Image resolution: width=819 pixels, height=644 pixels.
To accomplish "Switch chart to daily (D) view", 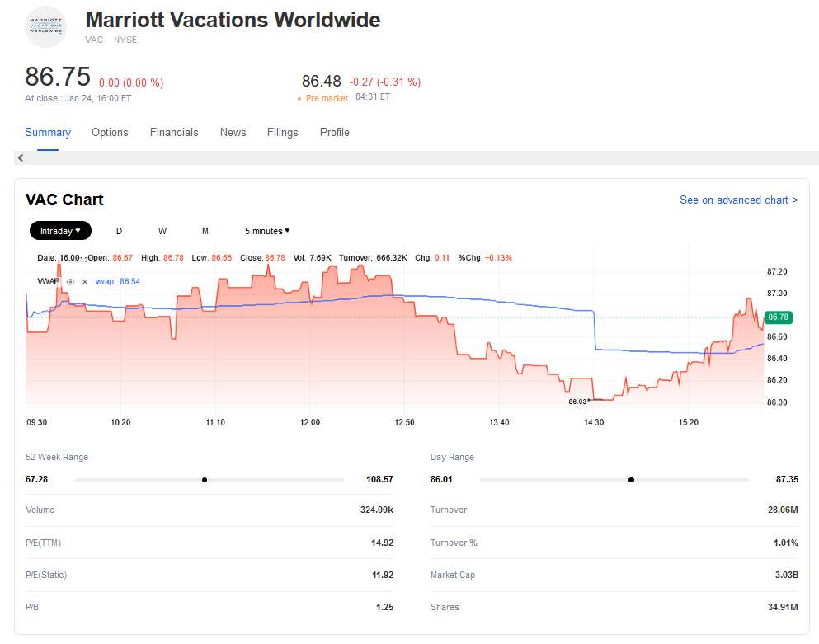I will point(119,231).
